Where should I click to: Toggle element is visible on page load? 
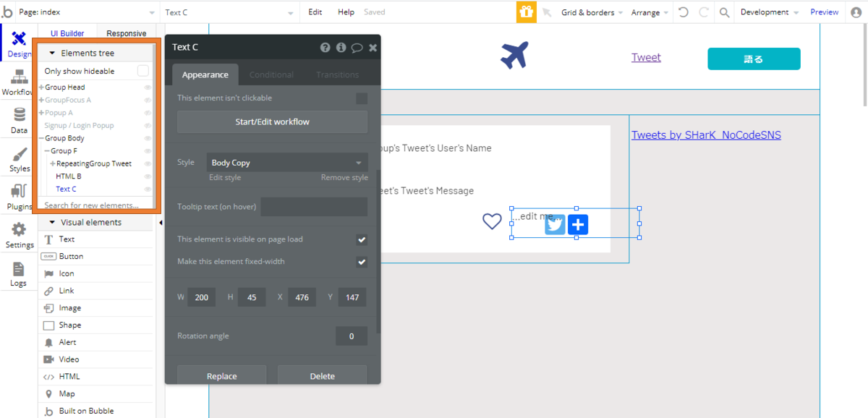point(362,239)
